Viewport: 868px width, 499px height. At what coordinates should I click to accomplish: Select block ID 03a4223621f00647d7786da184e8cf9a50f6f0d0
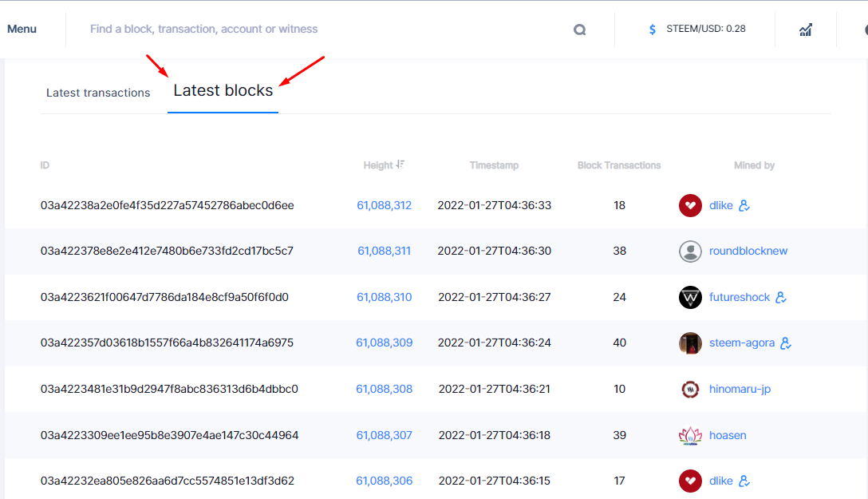coord(164,298)
